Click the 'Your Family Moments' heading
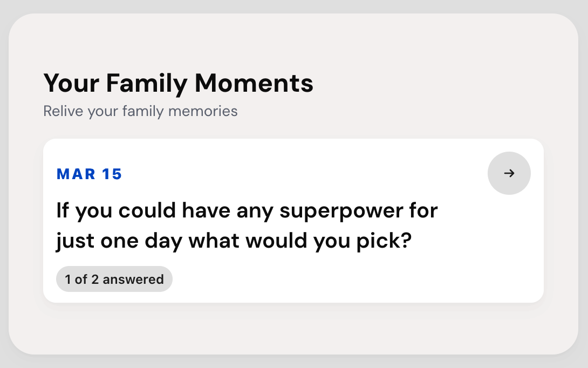This screenshot has width=588, height=368. point(179,83)
